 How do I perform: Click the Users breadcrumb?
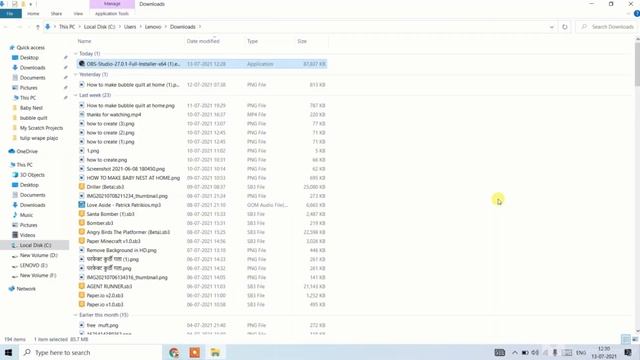coord(130,27)
